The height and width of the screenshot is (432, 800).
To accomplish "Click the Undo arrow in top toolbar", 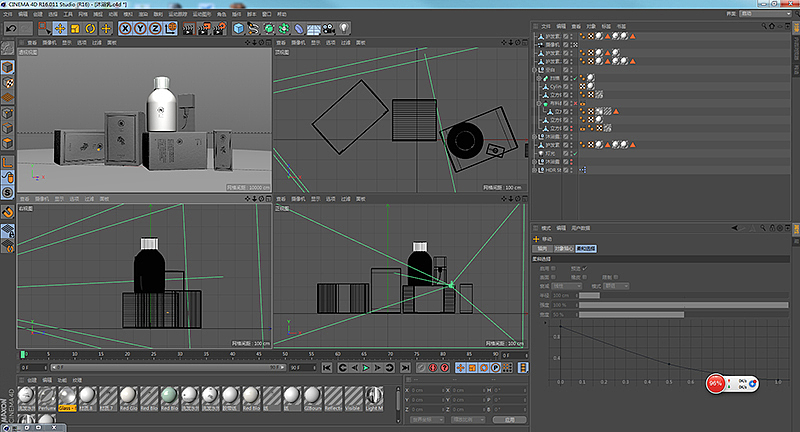I will click(x=11, y=29).
